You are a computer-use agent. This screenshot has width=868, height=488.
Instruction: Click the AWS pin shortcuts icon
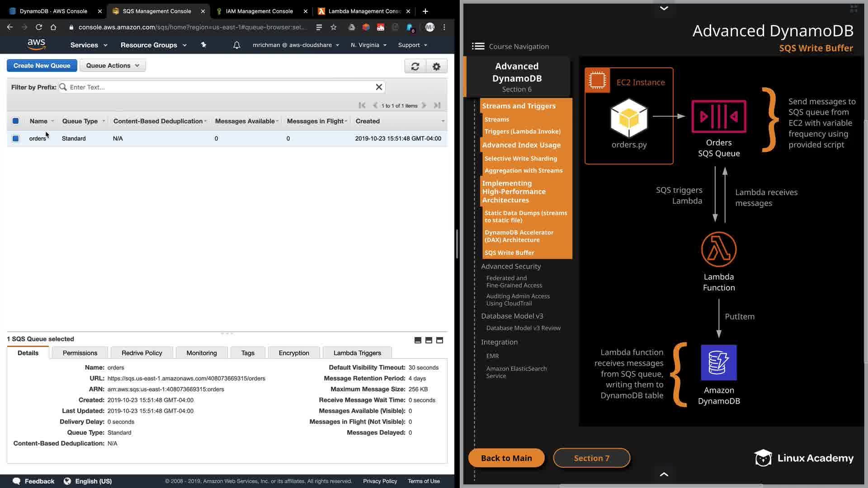coord(203,45)
